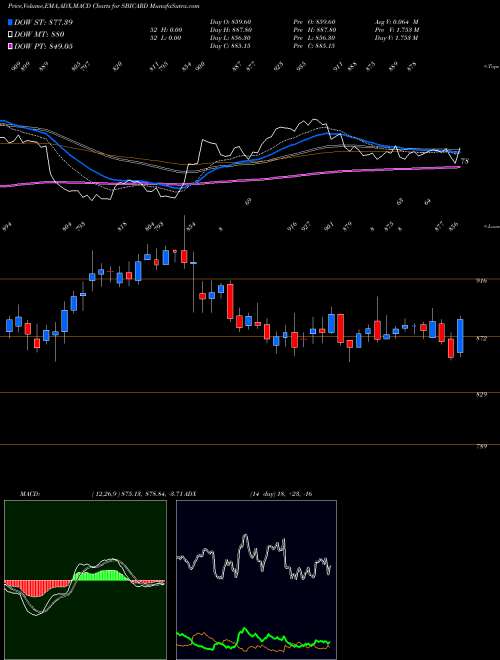Click the chart title mentioning SBICARD
This screenshot has height=660, width=500.
[104, 6]
